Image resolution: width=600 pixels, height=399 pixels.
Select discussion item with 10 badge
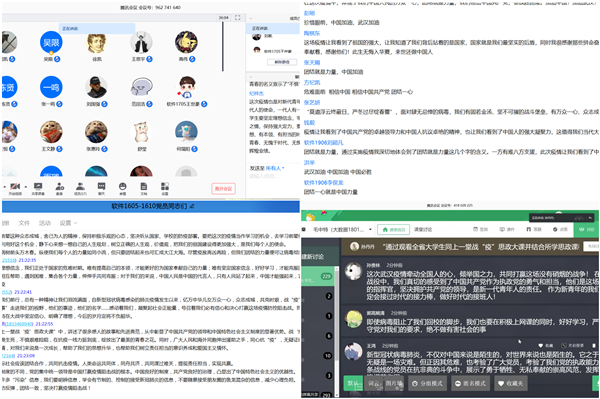[x=317, y=356]
